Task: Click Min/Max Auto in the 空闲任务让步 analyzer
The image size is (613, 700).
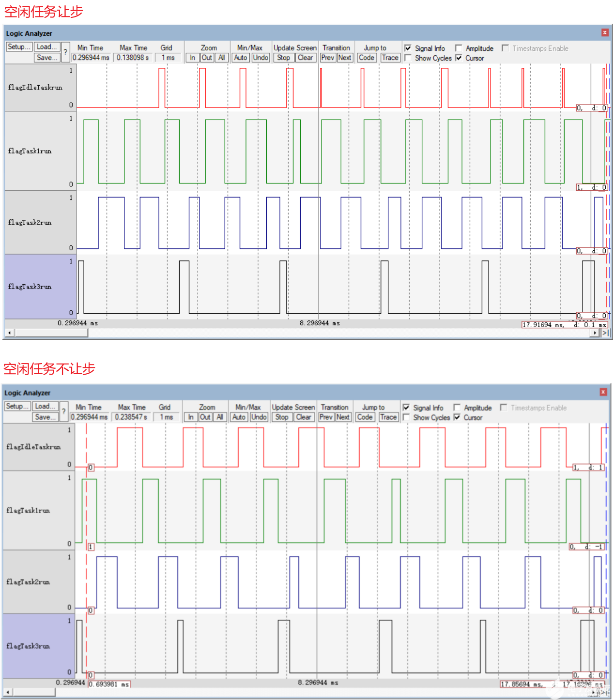Action: coord(241,58)
